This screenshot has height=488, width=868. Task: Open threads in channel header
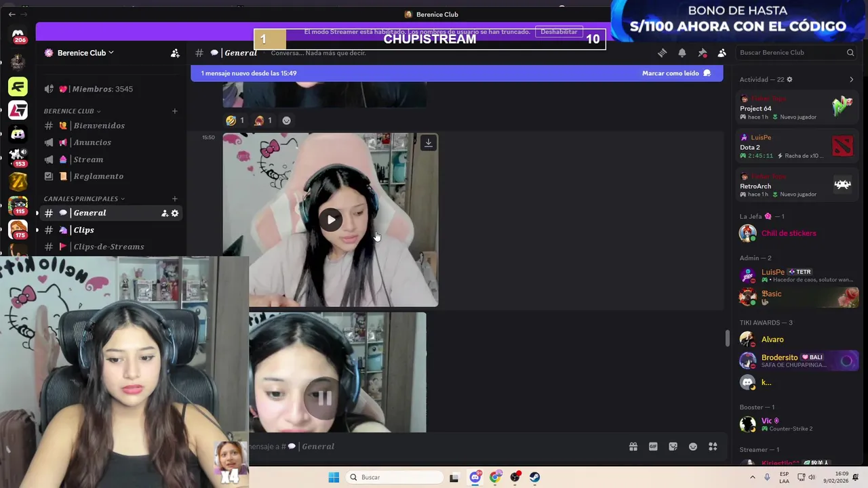pos(662,53)
